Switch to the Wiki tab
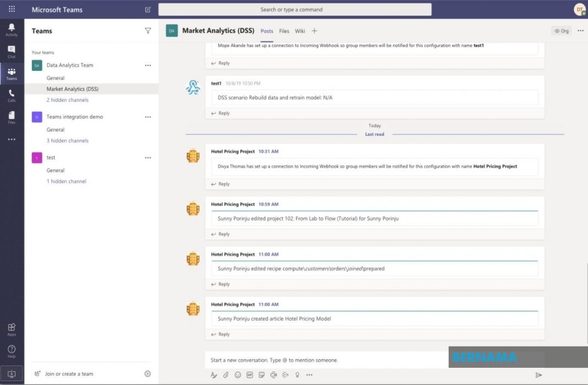 (x=300, y=31)
